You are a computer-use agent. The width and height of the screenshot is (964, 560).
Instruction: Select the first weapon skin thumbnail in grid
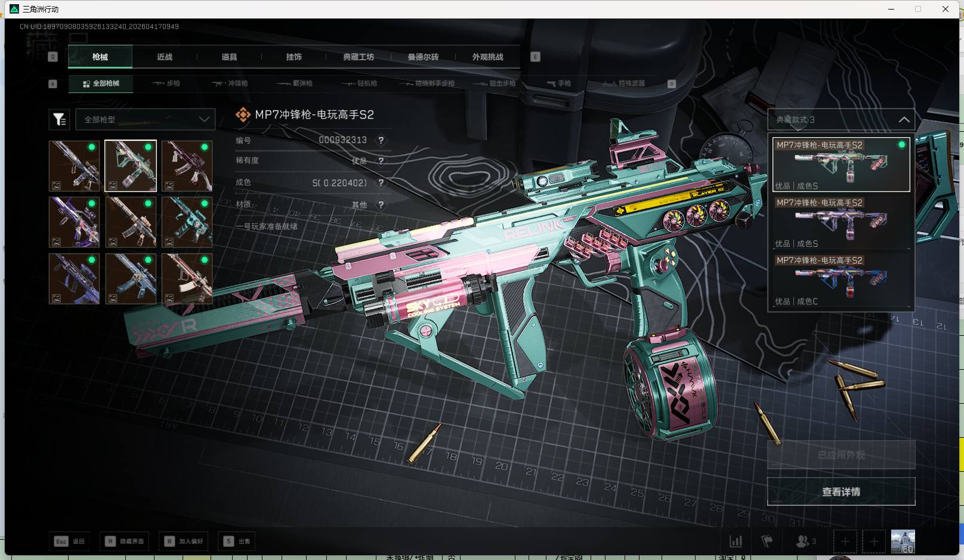click(x=74, y=166)
